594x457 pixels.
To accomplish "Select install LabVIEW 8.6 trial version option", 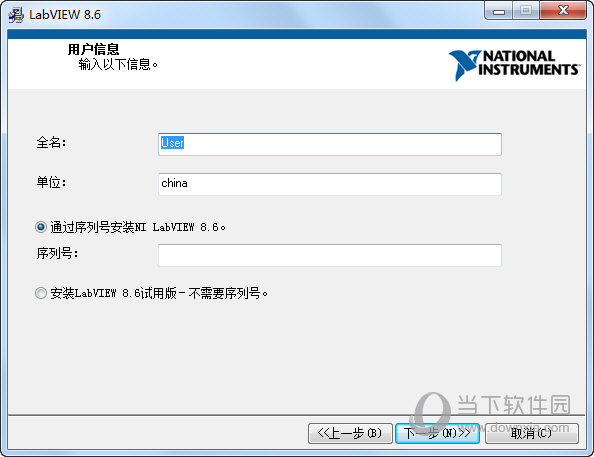I will (41, 293).
